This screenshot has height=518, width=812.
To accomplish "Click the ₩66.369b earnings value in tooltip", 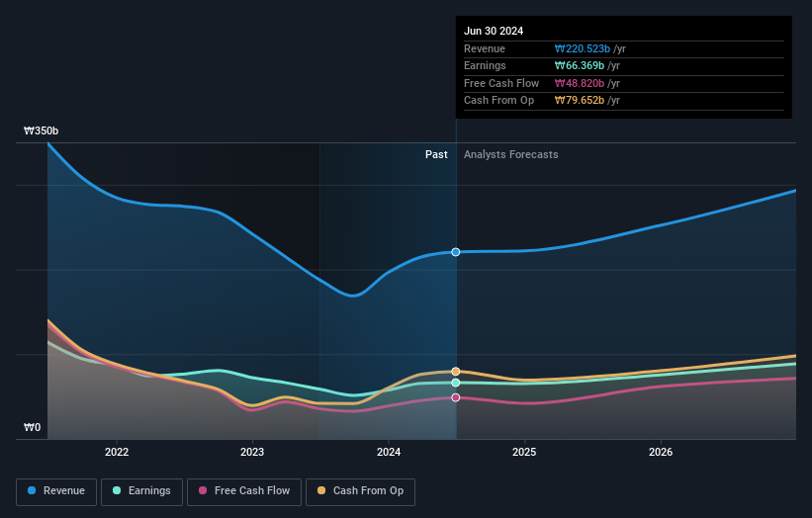I will (x=580, y=65).
